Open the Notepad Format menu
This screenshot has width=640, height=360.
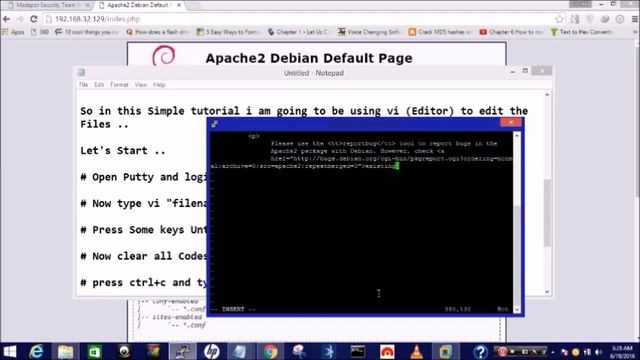pyautogui.click(x=119, y=84)
